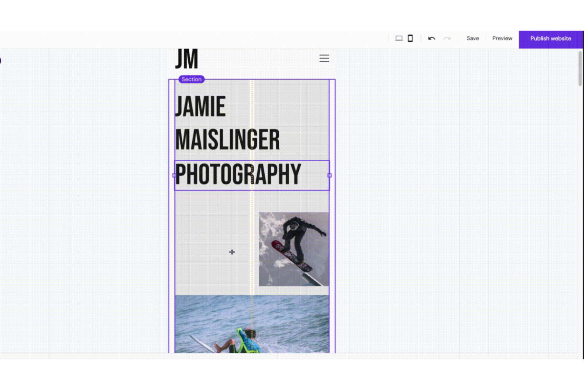This screenshot has width=588, height=392.
Task: Select the MAISLINGER heading text
Action: coord(227,140)
